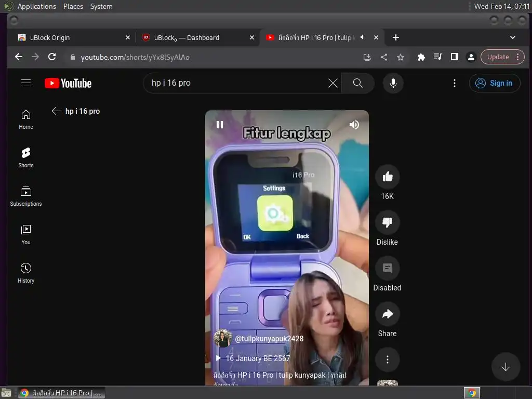The image size is (532, 399).
Task: Open the System menu
Action: pos(101,6)
